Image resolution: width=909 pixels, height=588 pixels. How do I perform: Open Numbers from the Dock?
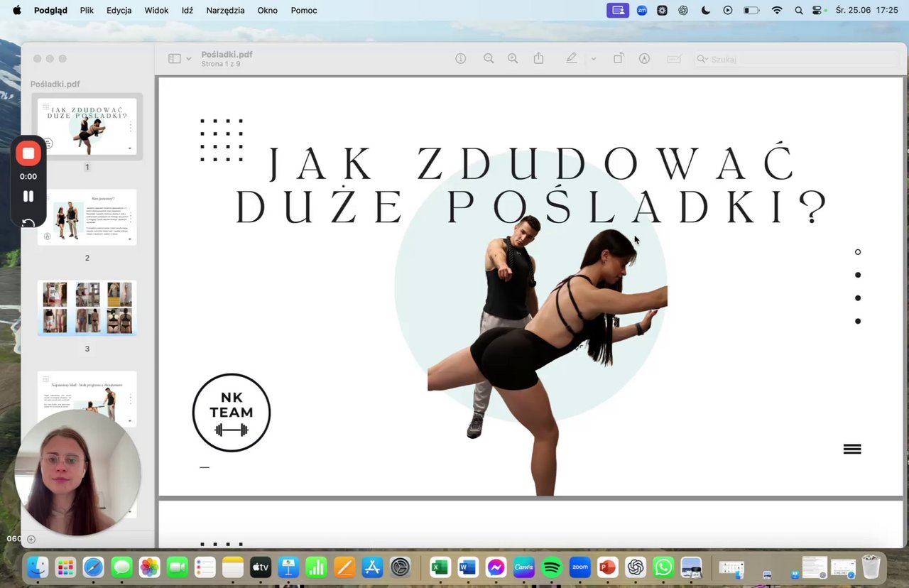point(316,567)
